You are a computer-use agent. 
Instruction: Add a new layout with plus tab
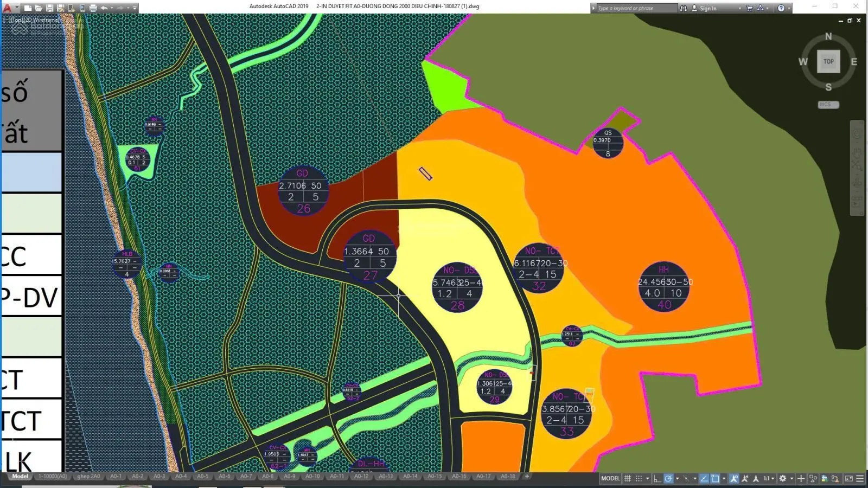point(526,477)
